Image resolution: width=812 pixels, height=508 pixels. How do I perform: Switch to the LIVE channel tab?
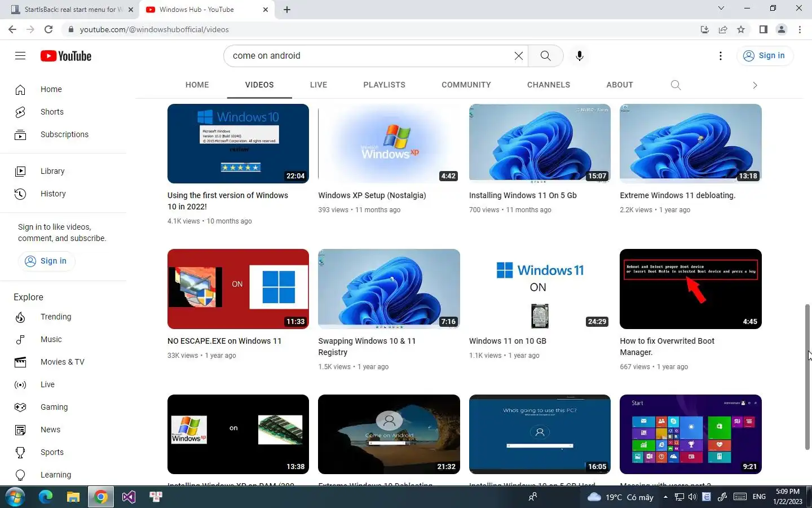(x=319, y=85)
